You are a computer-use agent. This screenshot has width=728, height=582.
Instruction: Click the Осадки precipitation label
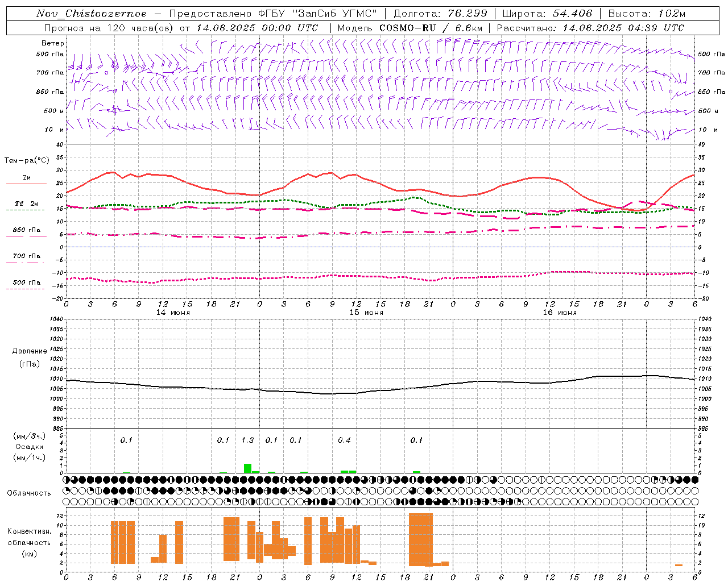(x=30, y=447)
